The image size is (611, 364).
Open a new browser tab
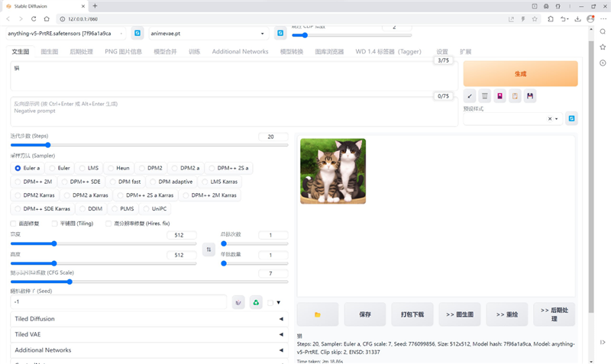point(95,6)
